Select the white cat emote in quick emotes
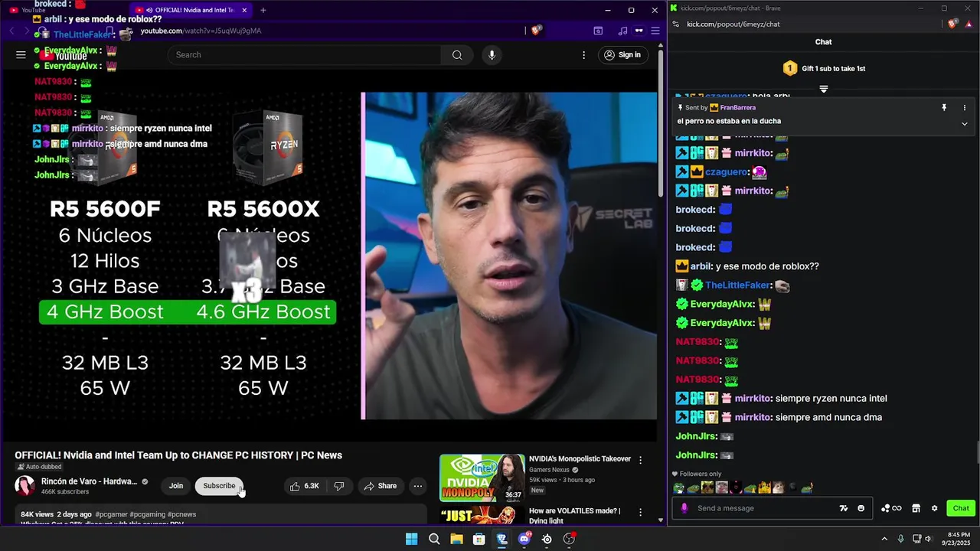The width and height of the screenshot is (980, 551). 777,487
